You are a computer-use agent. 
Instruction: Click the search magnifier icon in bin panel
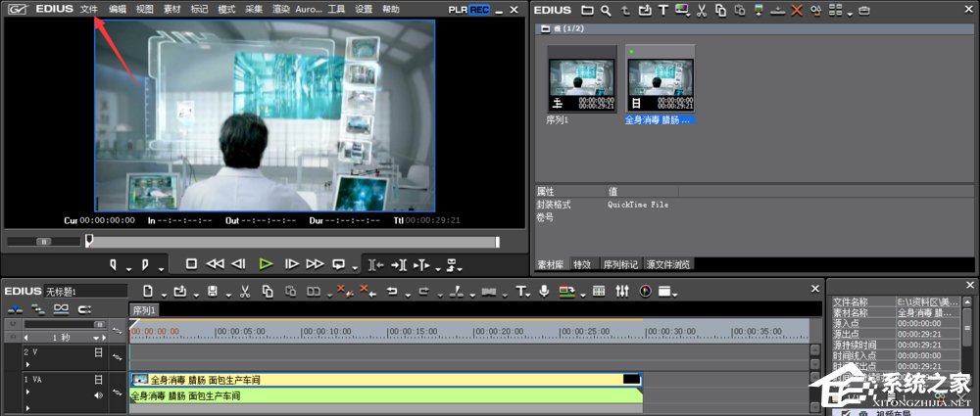(608, 10)
